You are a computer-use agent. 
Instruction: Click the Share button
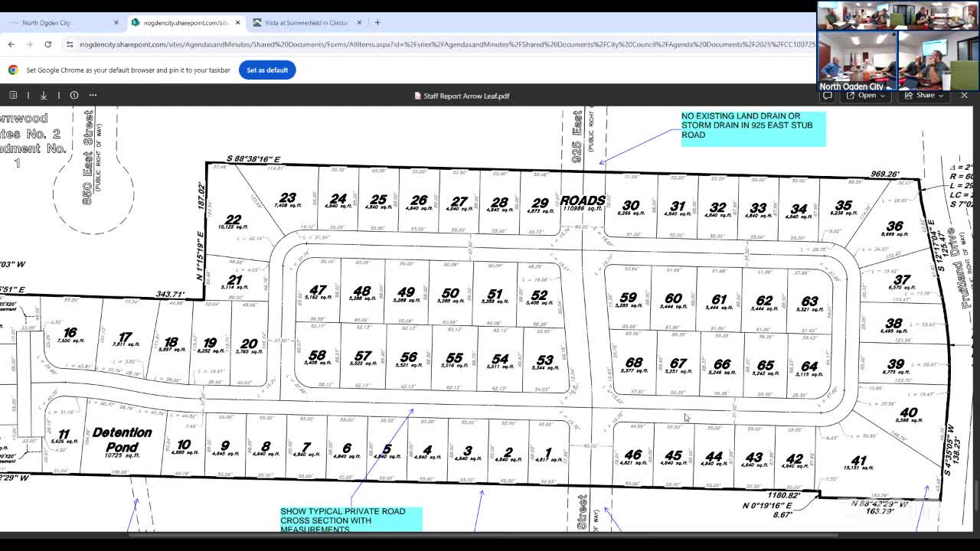pos(920,96)
